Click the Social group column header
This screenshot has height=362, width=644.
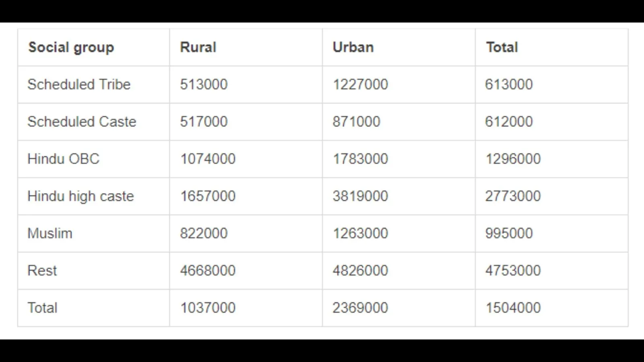tap(71, 47)
